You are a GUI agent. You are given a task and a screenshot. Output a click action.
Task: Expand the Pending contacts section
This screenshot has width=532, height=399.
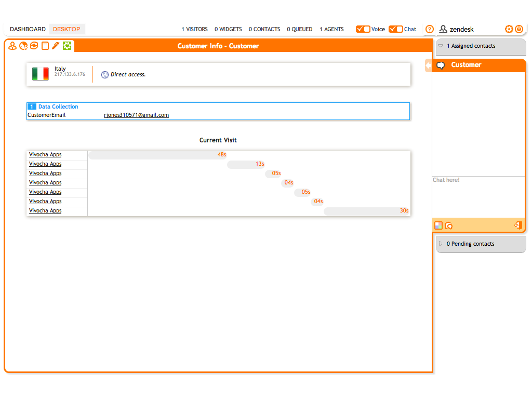[441, 244]
